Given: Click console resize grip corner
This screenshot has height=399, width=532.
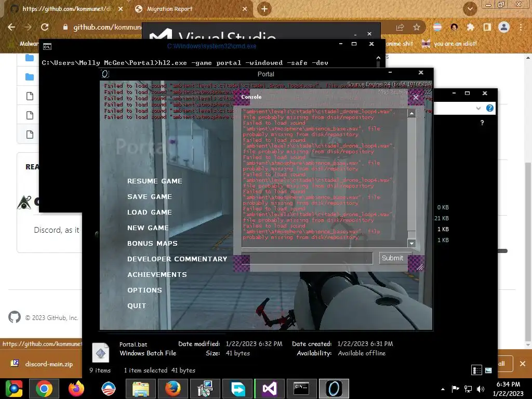Looking at the screenshot, I should (x=420, y=267).
